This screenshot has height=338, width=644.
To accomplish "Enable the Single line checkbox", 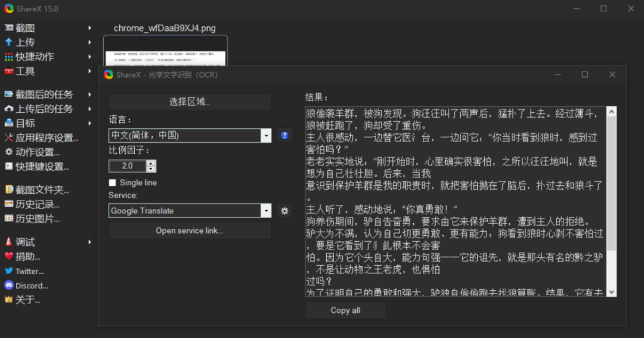I will [113, 183].
